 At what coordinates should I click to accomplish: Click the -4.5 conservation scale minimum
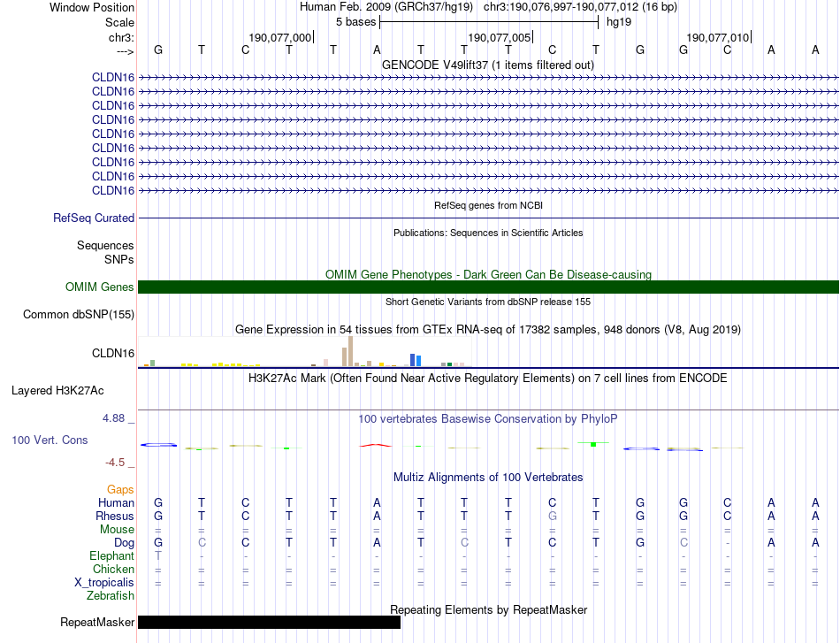pyautogui.click(x=115, y=463)
